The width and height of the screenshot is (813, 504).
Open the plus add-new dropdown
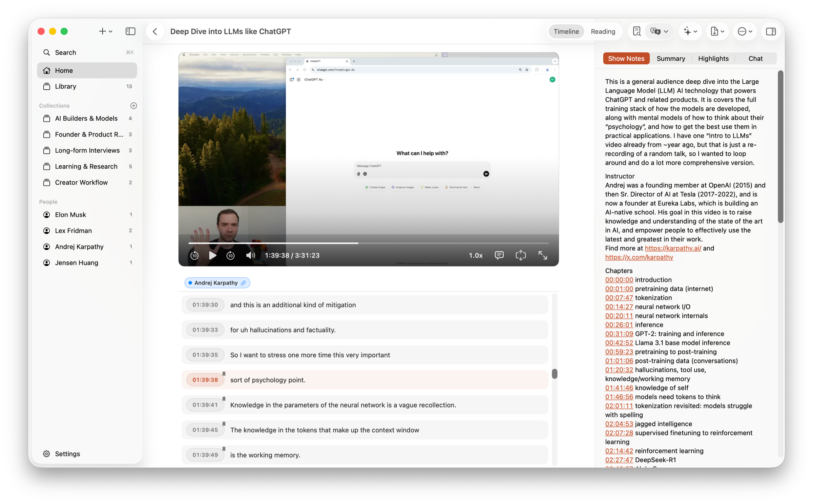105,31
